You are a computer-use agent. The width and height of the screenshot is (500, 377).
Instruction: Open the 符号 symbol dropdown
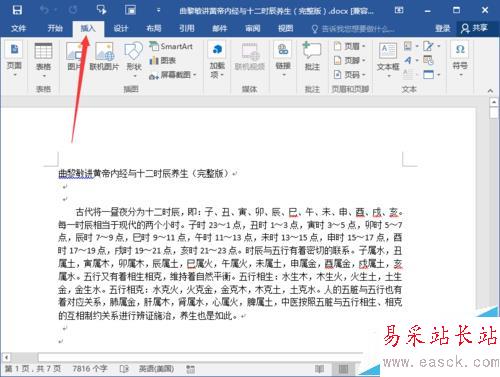point(460,59)
